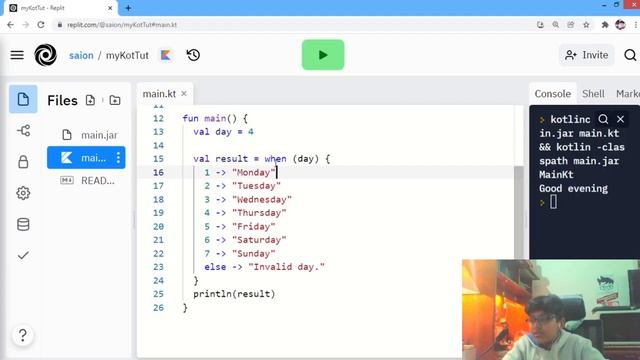This screenshot has width=640, height=360.
Task: Switch to the Shell tab
Action: [x=593, y=94]
